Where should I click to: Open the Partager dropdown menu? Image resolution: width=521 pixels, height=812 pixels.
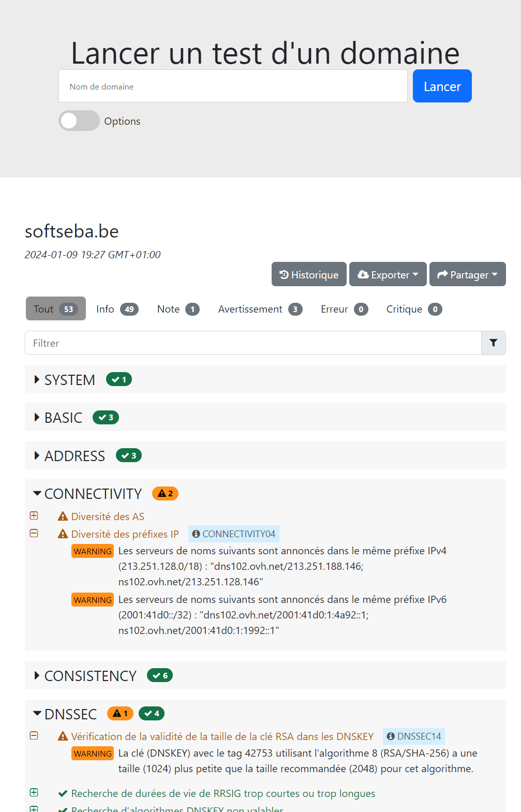(x=467, y=274)
